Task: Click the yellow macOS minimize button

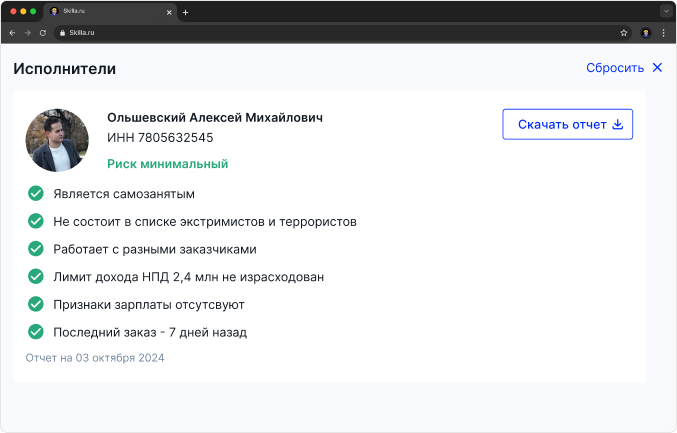Action: pyautogui.click(x=23, y=12)
